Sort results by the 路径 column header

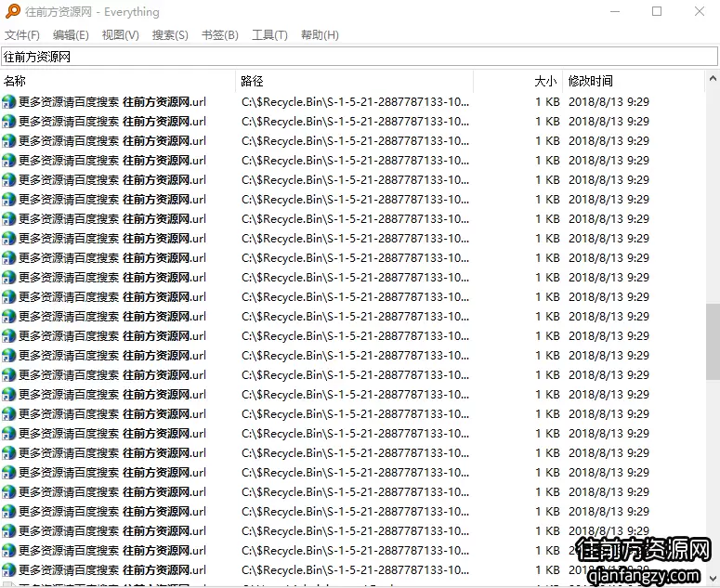355,81
